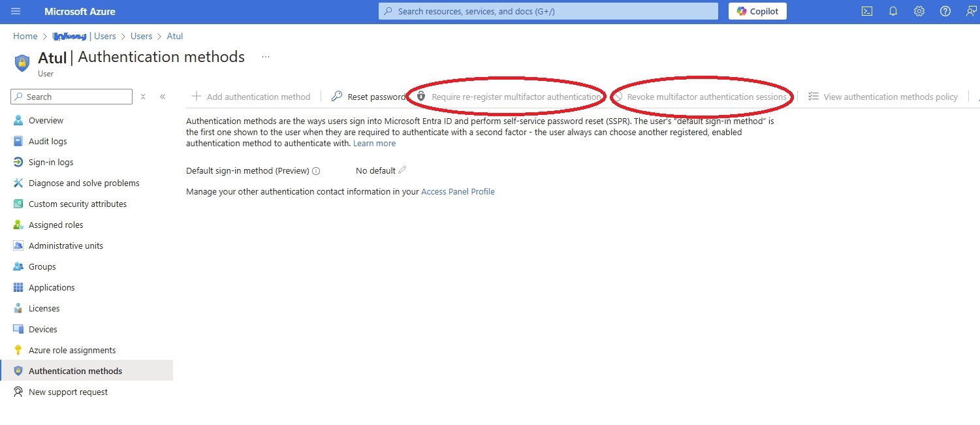Image resolution: width=980 pixels, height=425 pixels.
Task: Click Revoke multifactor authentication sessions
Action: [x=700, y=97]
